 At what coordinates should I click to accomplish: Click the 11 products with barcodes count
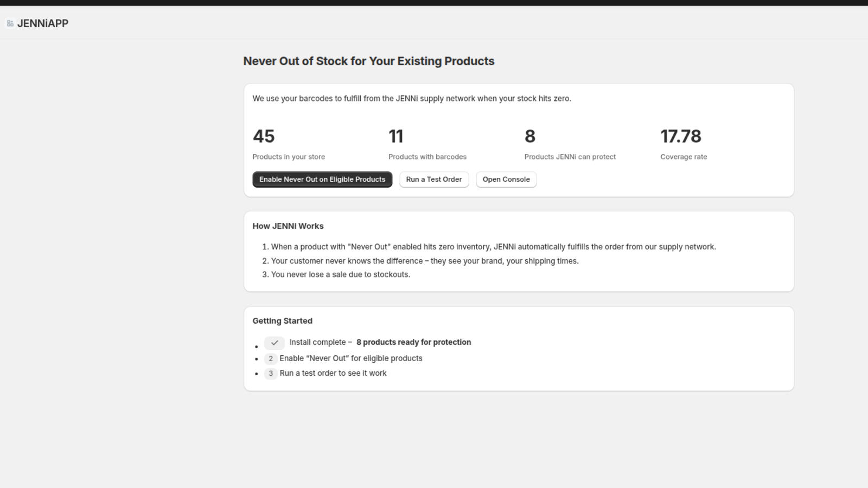[x=396, y=136]
